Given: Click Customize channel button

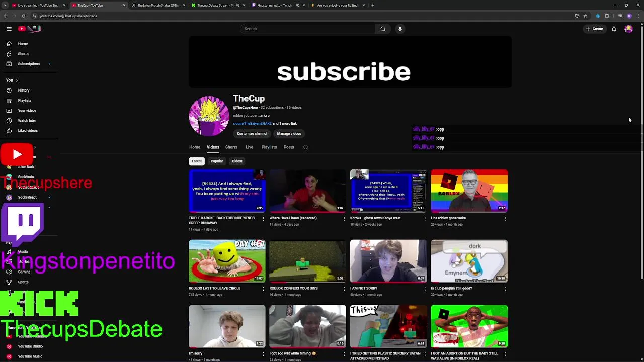Looking at the screenshot, I should coord(252,134).
